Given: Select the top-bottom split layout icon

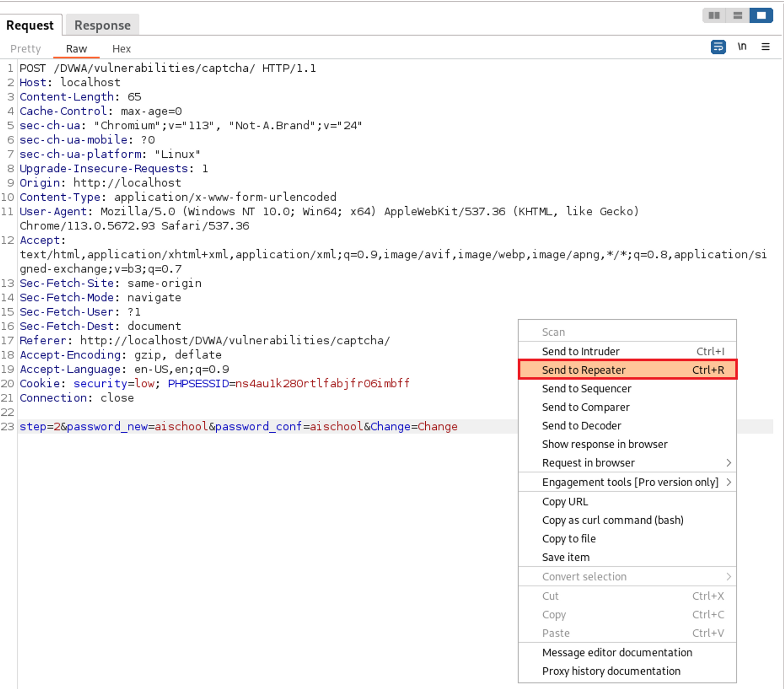Looking at the screenshot, I should pos(737,16).
